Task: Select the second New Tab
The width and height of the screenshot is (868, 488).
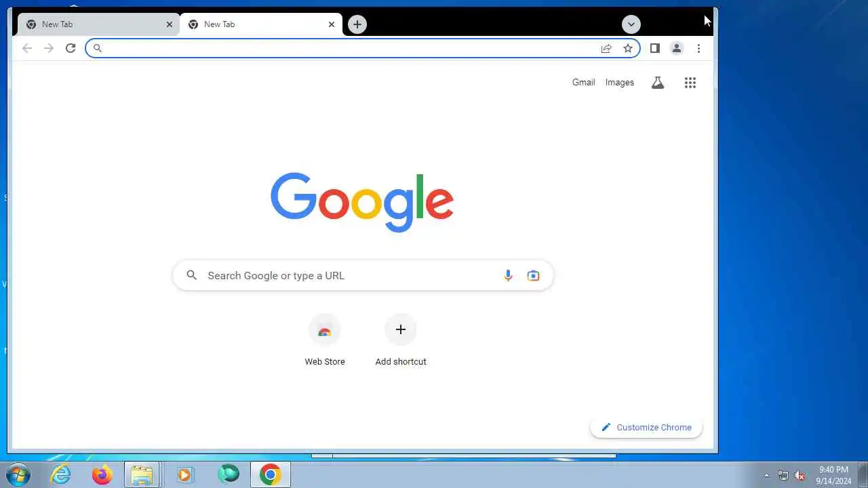Action: click(x=261, y=24)
